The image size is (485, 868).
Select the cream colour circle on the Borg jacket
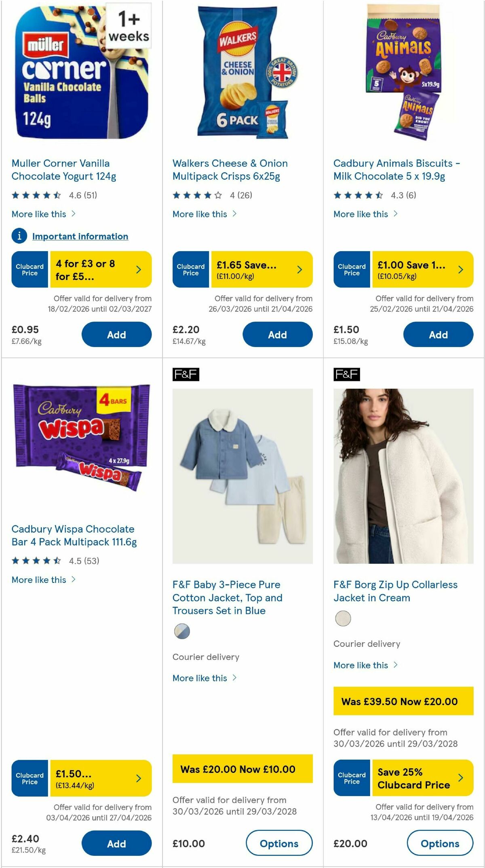(x=342, y=618)
